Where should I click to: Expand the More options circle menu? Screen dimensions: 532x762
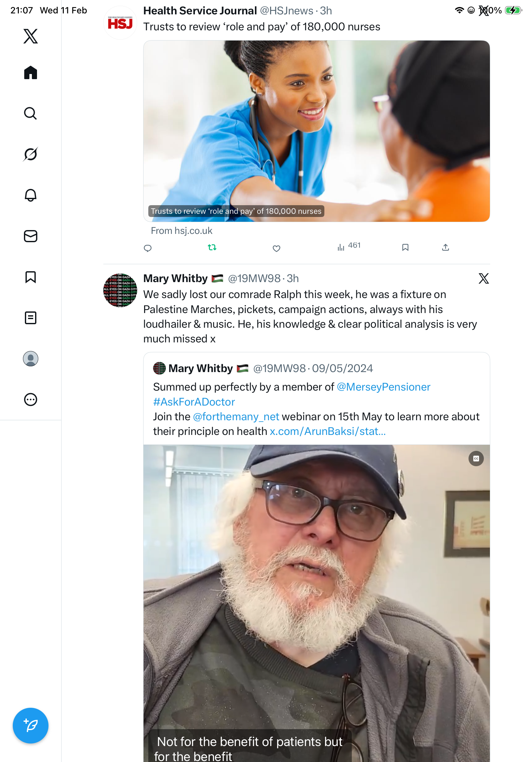[31, 399]
